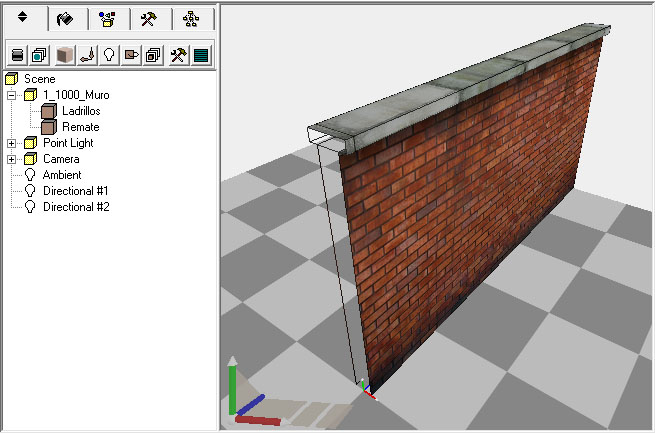This screenshot has height=433, width=655.
Task: Click the brown cube mesh toolbar icon
Action: click(65, 55)
